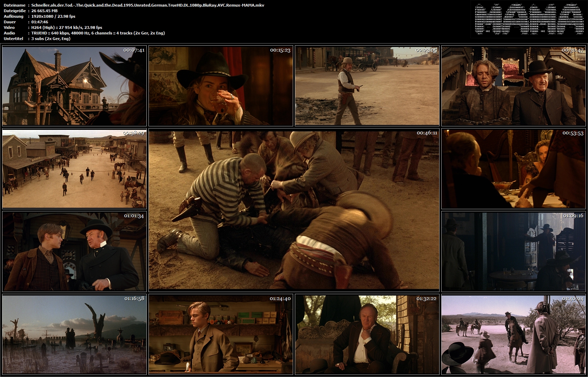Click the video line starting with H264 (High)
Image resolution: width=588 pixels, height=377 pixels.
67,28
